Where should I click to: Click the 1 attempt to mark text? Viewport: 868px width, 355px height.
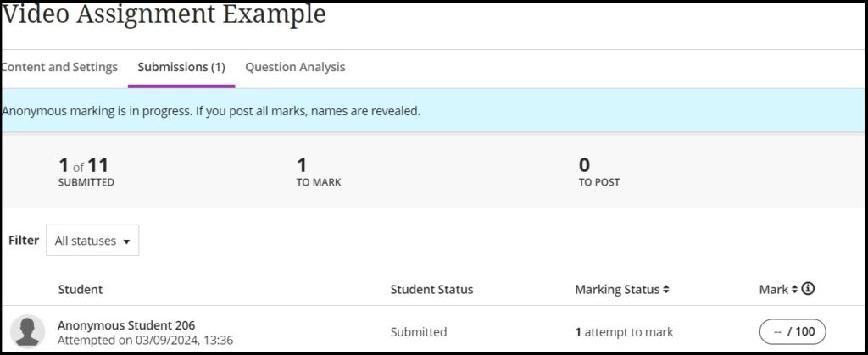[624, 332]
